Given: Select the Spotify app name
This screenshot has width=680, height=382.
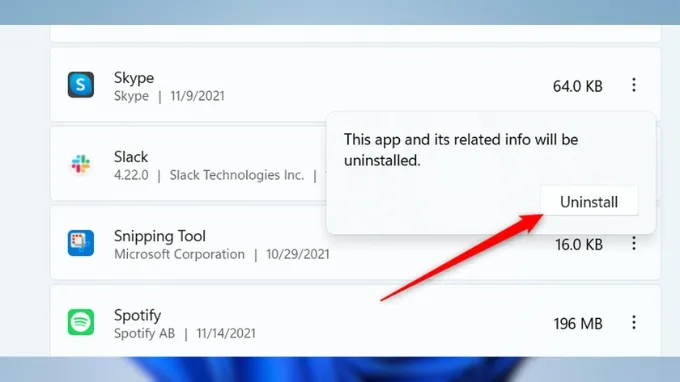Looking at the screenshot, I should (x=137, y=316).
